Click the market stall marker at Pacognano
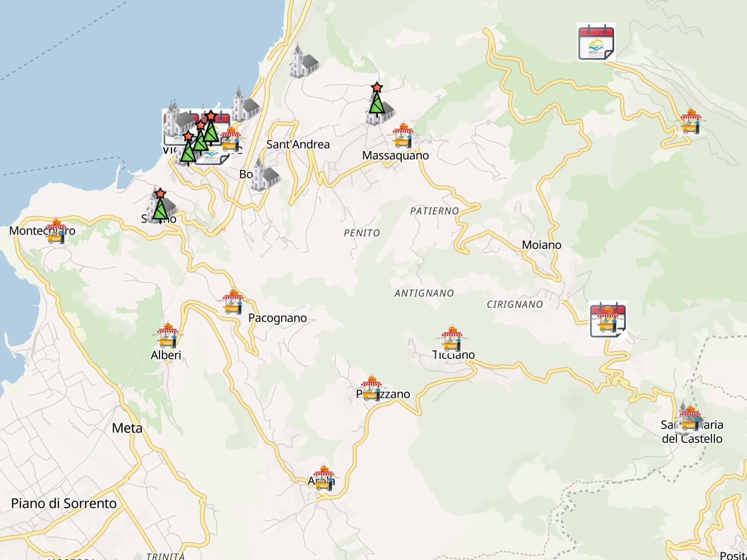 (x=233, y=302)
